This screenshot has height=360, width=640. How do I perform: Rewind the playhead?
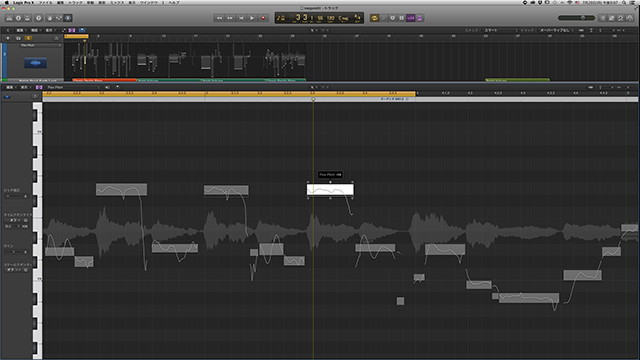tap(219, 18)
